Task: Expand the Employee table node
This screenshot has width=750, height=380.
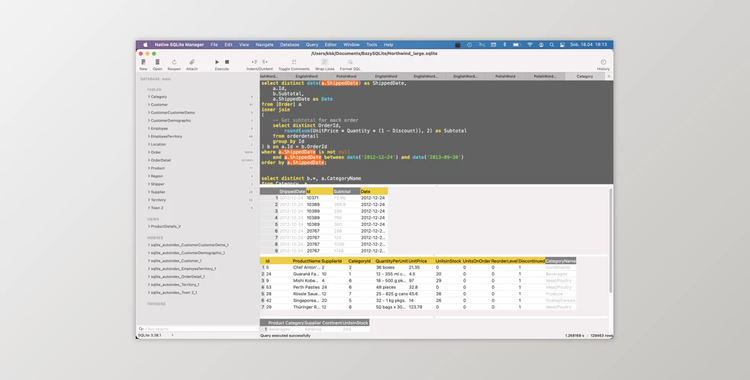Action: 149,128
